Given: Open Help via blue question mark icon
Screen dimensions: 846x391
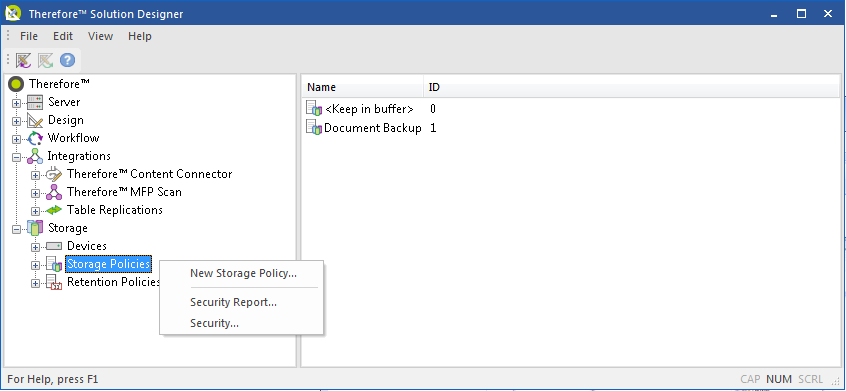Looking at the screenshot, I should (67, 60).
